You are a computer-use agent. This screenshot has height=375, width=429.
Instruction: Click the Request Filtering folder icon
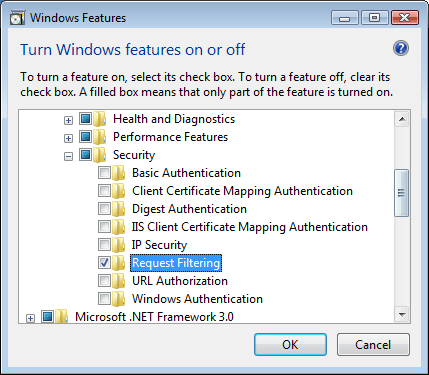click(118, 263)
